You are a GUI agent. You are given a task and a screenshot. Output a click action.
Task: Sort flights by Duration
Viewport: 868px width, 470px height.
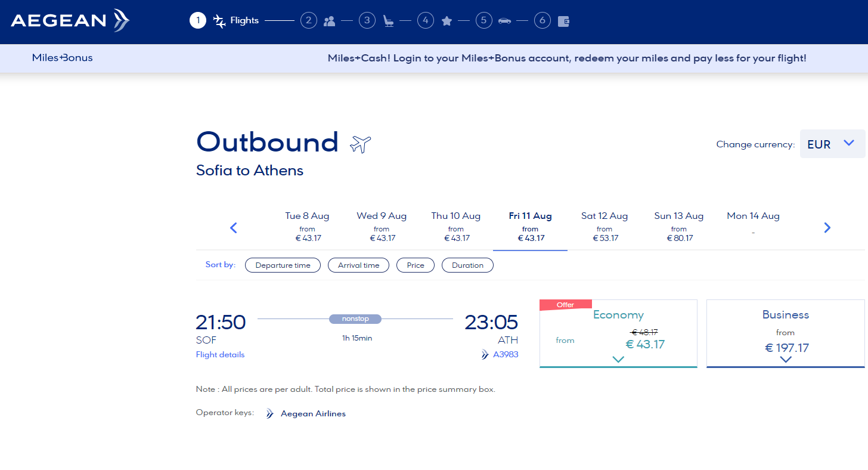pos(467,265)
